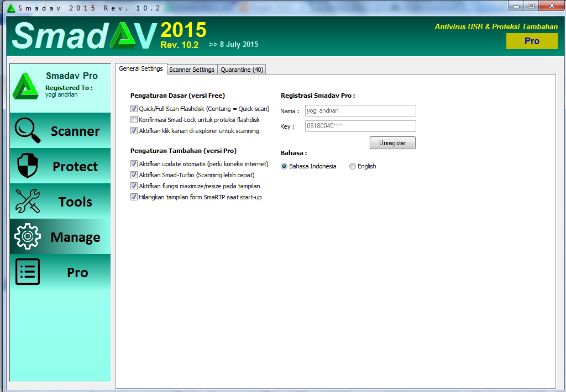The width and height of the screenshot is (566, 392).
Task: Select Bahasa Indonesia radio button
Action: [x=284, y=166]
